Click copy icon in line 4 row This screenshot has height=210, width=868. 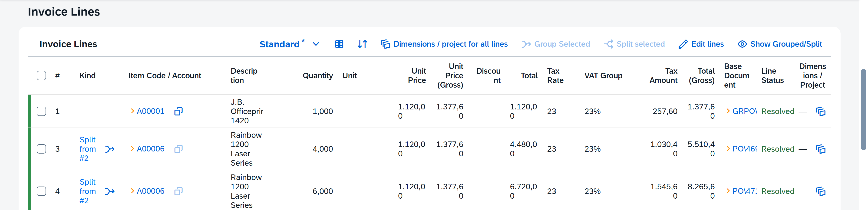click(178, 191)
